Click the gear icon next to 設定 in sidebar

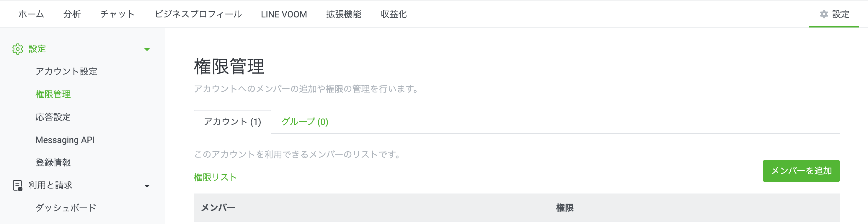(x=17, y=49)
